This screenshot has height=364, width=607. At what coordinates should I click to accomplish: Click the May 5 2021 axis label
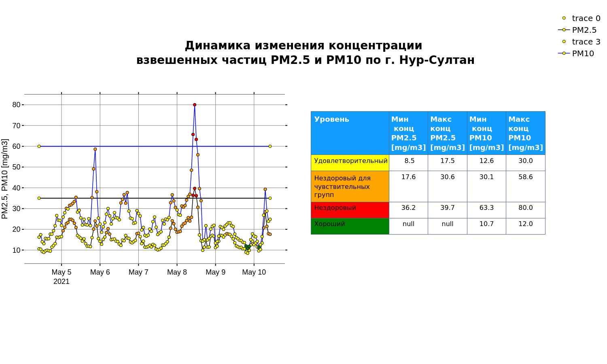(x=62, y=277)
